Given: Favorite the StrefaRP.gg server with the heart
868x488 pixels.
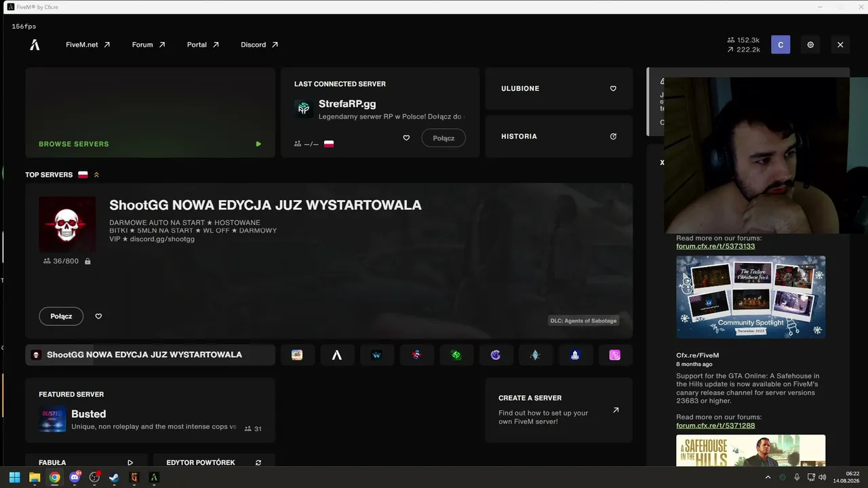Looking at the screenshot, I should [406, 138].
